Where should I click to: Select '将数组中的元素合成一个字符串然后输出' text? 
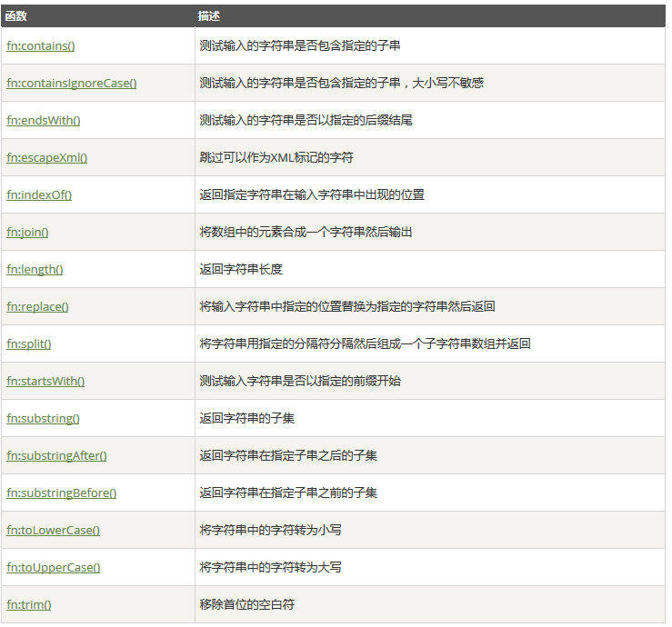point(306,232)
